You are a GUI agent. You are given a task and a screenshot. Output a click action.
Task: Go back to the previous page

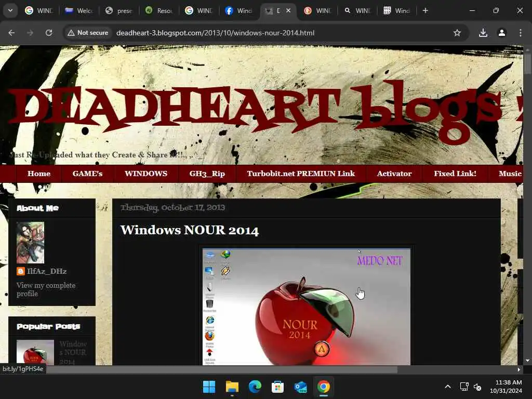click(x=11, y=33)
